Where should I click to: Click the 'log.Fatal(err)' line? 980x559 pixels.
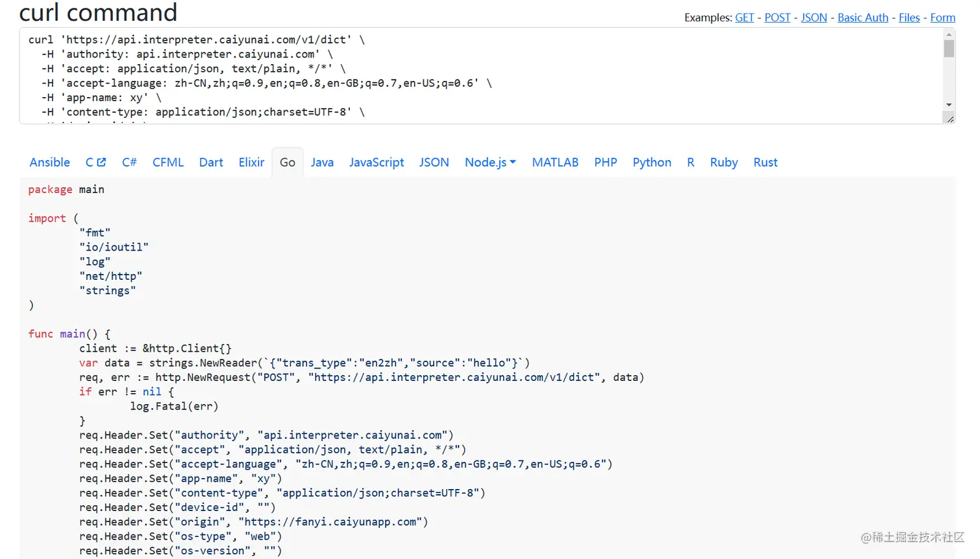pos(174,406)
